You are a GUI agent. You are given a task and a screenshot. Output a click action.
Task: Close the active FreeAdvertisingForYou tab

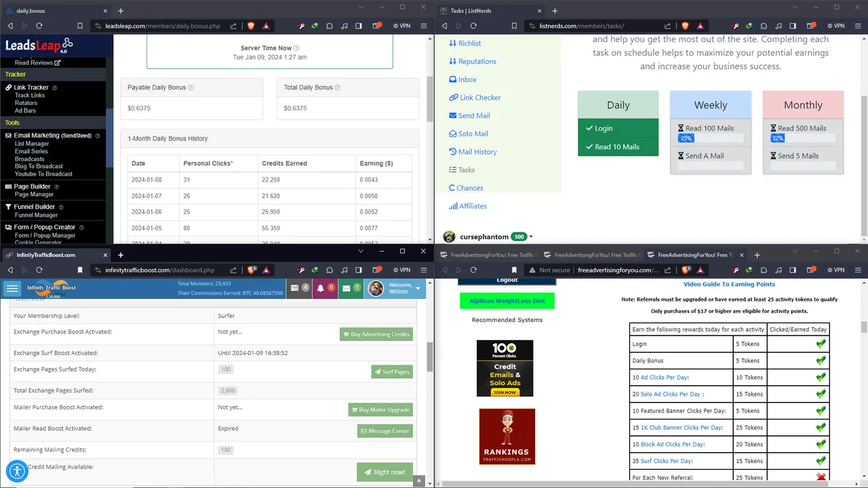[741, 256]
